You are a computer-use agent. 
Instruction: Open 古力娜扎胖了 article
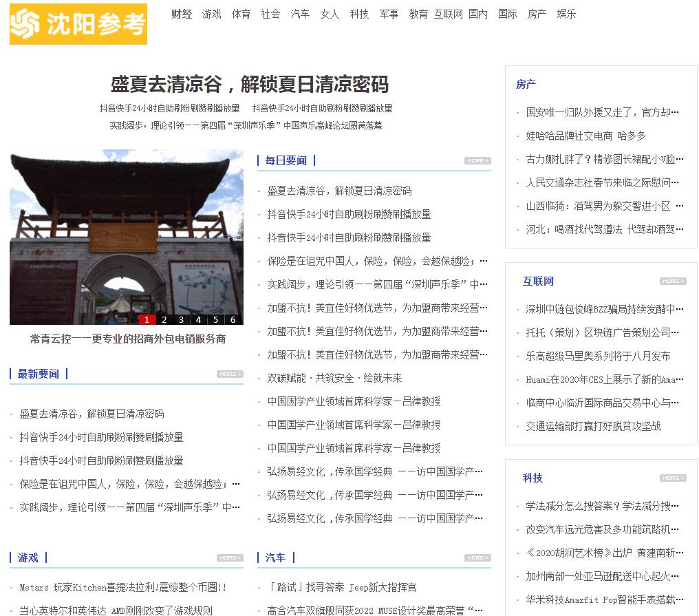[x=605, y=159]
